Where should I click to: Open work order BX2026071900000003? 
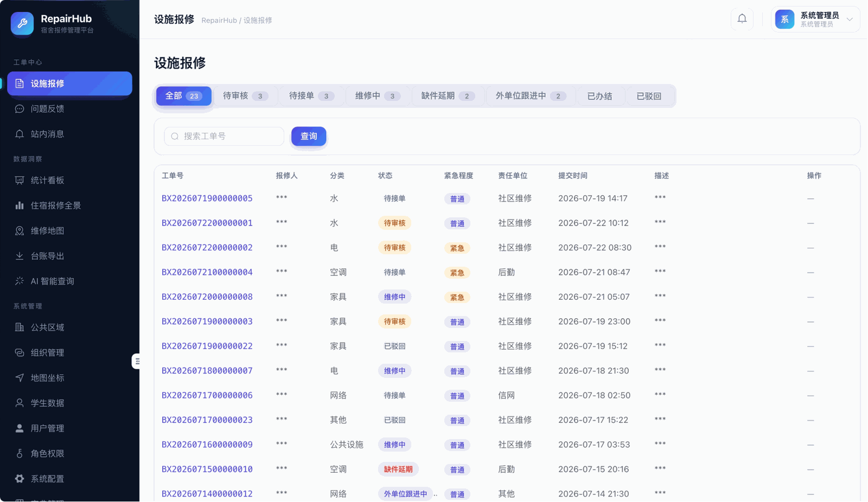207,321
